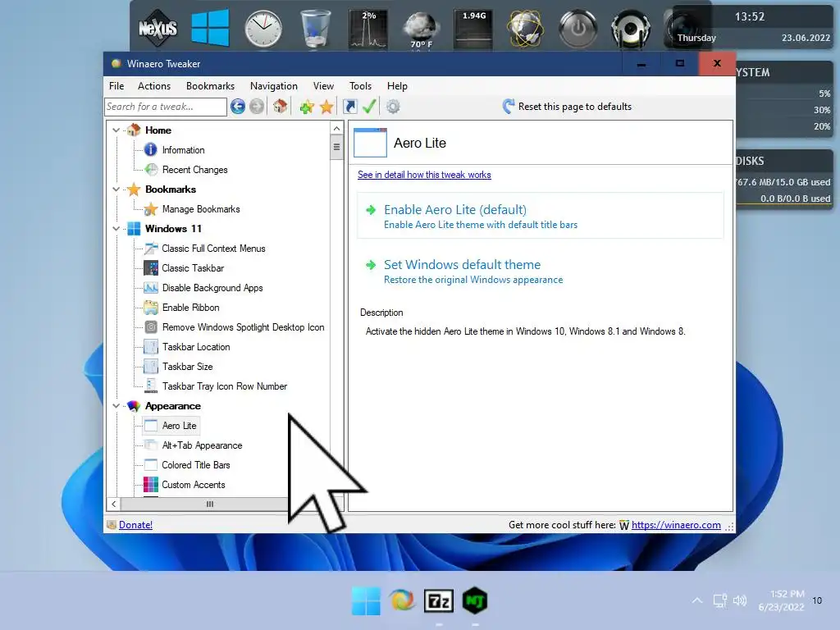
Task: Collapse the Windows 11 tree node
Action: click(x=116, y=229)
